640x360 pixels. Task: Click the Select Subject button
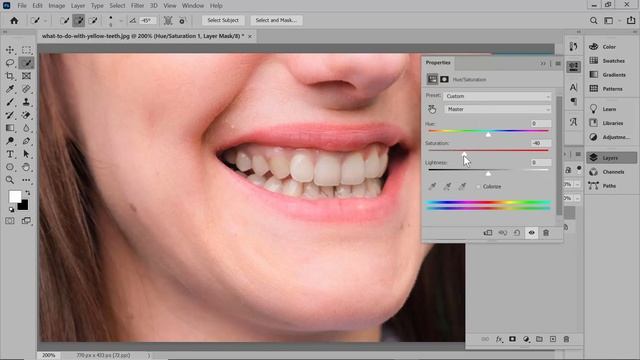click(223, 20)
